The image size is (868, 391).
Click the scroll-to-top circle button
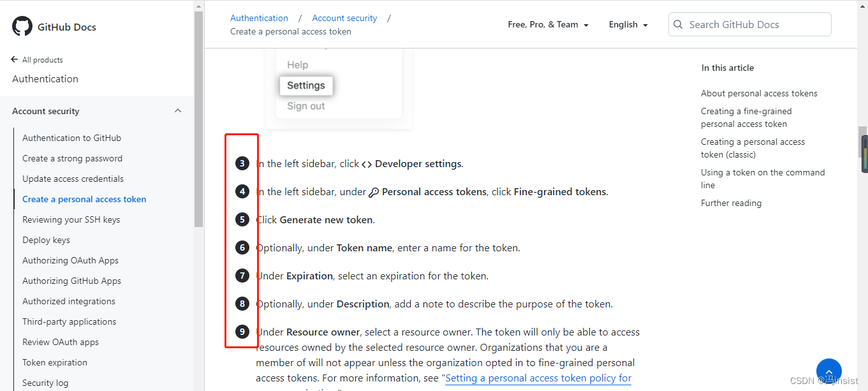(828, 370)
